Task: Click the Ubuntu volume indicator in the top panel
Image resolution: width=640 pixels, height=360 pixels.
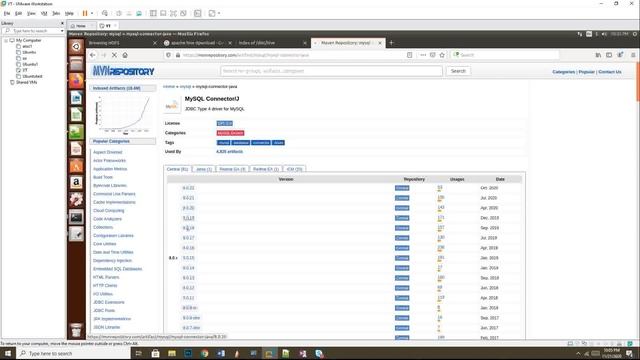Action: coord(604,34)
